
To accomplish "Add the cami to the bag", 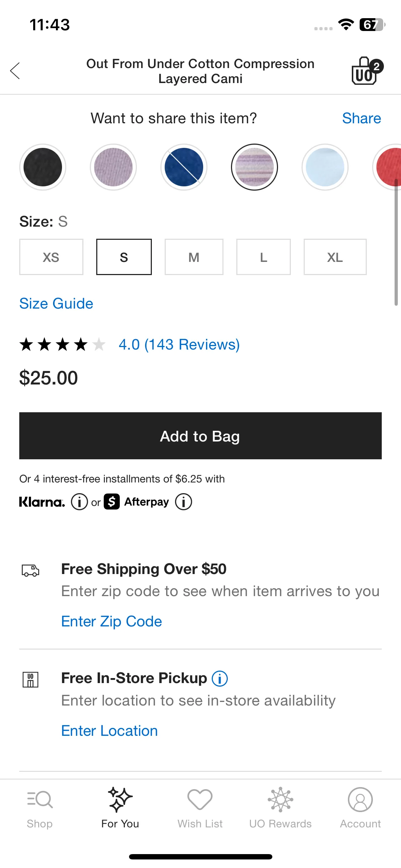I will click(200, 436).
